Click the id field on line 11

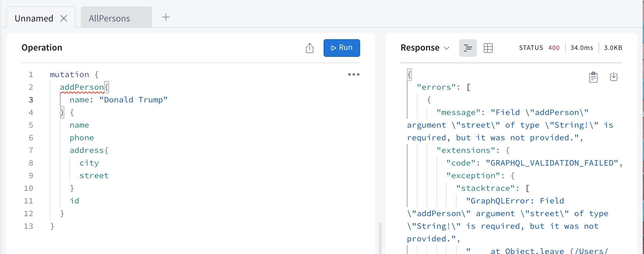74,201
